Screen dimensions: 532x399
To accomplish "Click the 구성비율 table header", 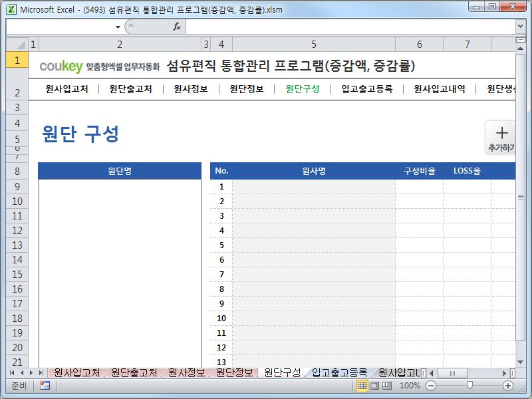I will 420,171.
